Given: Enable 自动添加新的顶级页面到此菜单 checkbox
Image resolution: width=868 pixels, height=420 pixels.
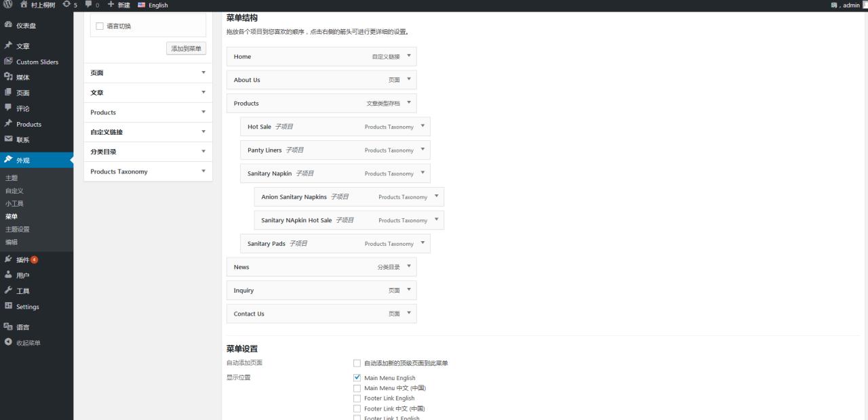Looking at the screenshot, I should [x=357, y=363].
